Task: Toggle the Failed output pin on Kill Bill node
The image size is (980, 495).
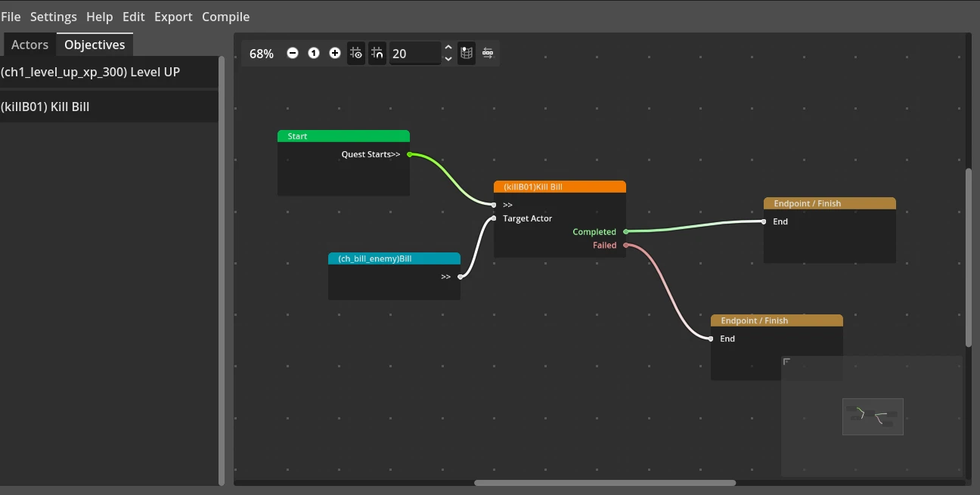Action: pos(625,245)
